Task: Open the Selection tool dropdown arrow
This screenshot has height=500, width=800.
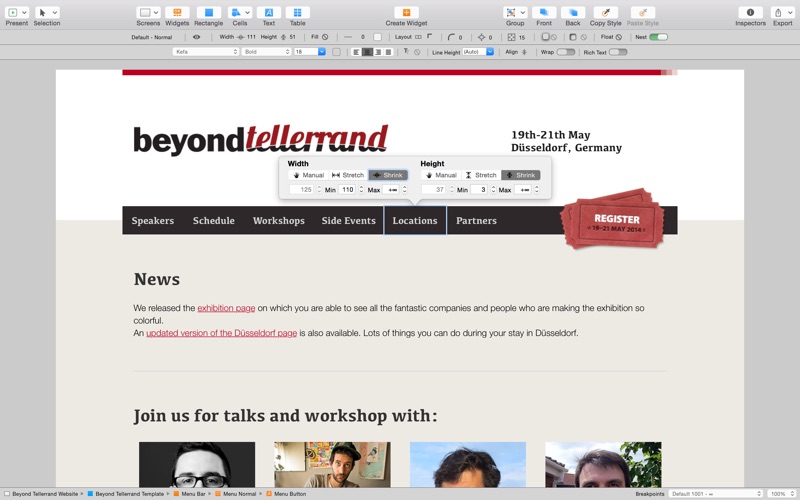Action: point(55,12)
